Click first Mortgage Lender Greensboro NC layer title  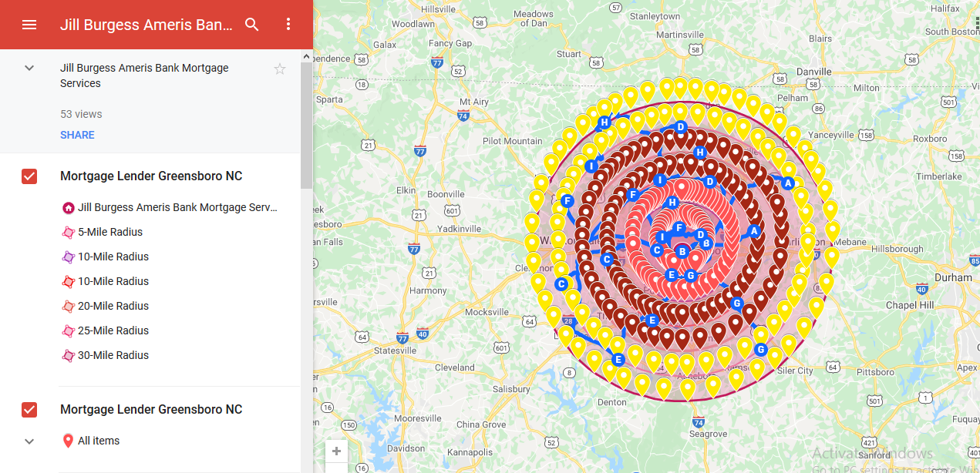(151, 176)
